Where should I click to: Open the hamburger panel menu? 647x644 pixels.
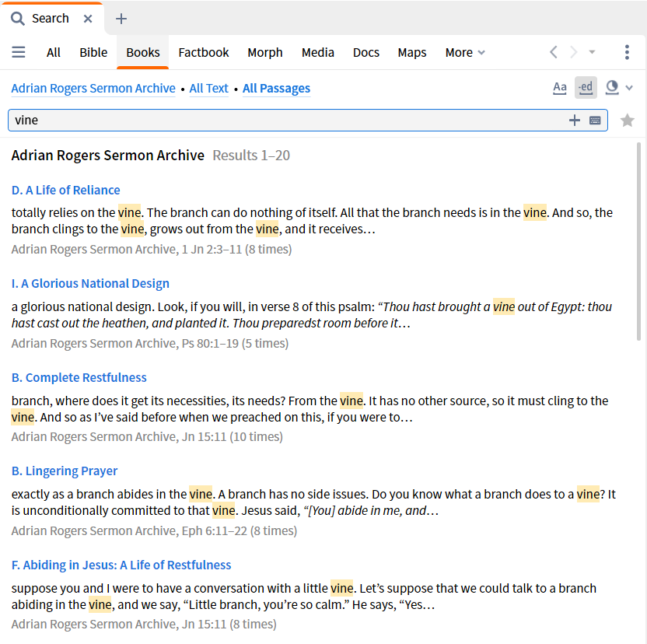click(x=19, y=52)
